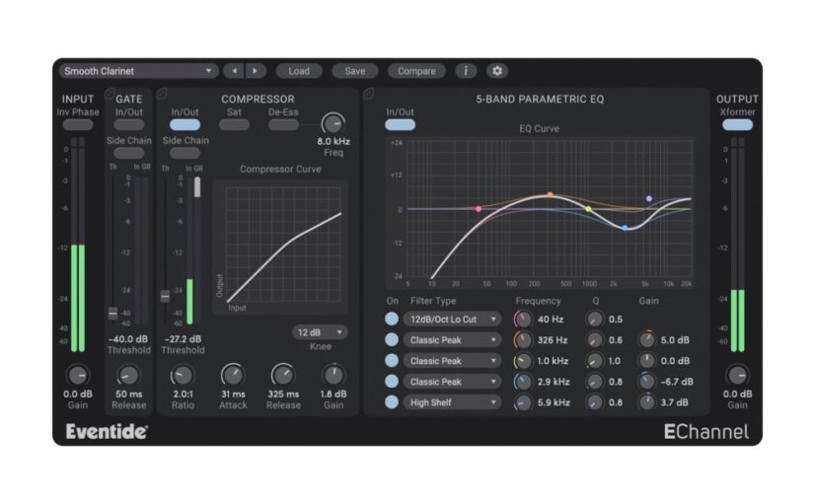Click the orange EQ curve node
This screenshot has height=504, width=815.
pyautogui.click(x=550, y=195)
